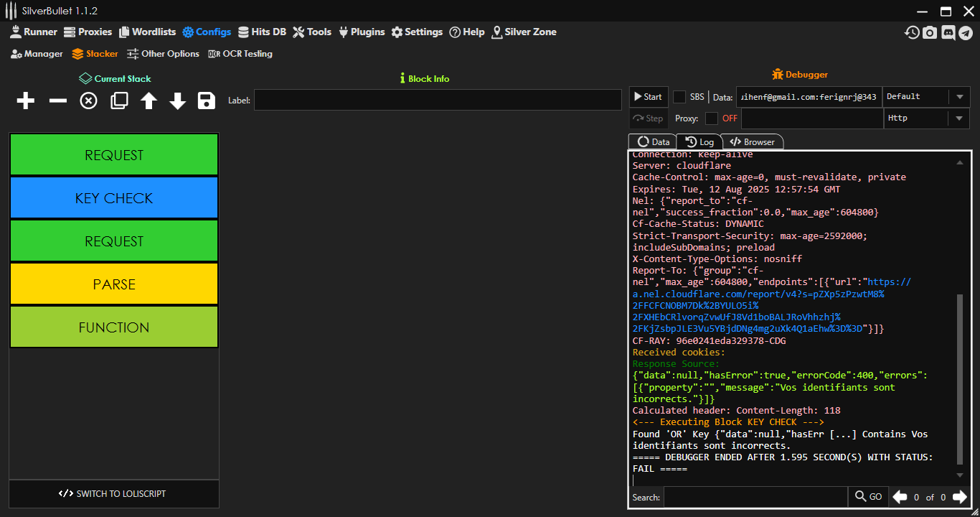This screenshot has height=517, width=980.
Task: Click the 'Received cookies:' log line
Action: coord(679,352)
